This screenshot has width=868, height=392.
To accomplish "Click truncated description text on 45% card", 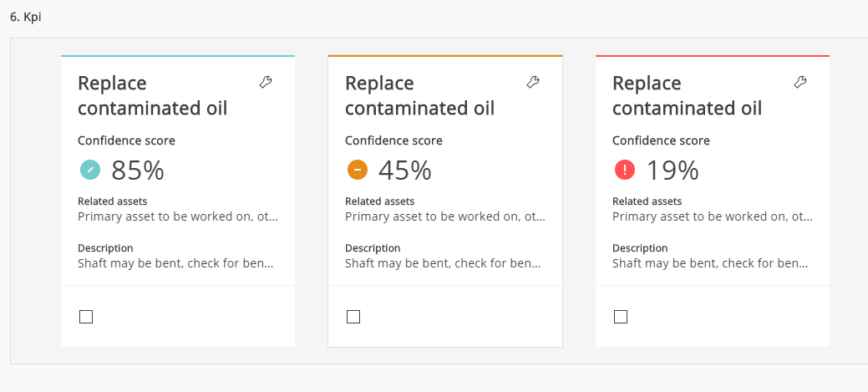I will (444, 263).
